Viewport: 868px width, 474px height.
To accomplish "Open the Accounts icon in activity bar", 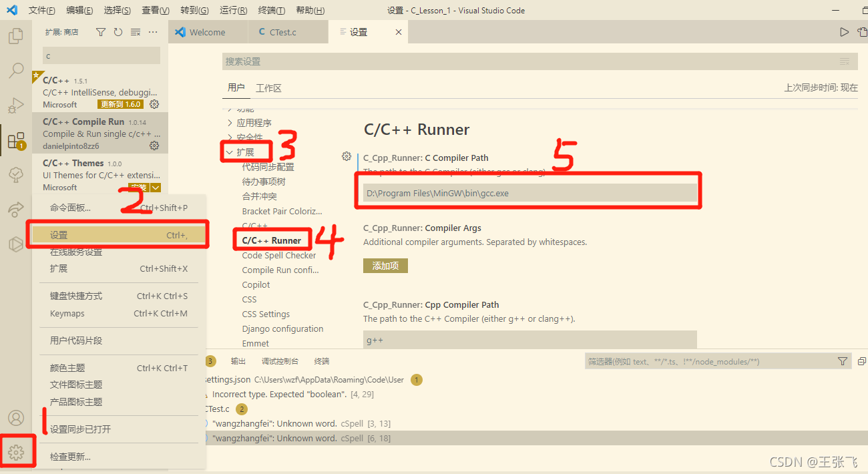I will coord(16,418).
